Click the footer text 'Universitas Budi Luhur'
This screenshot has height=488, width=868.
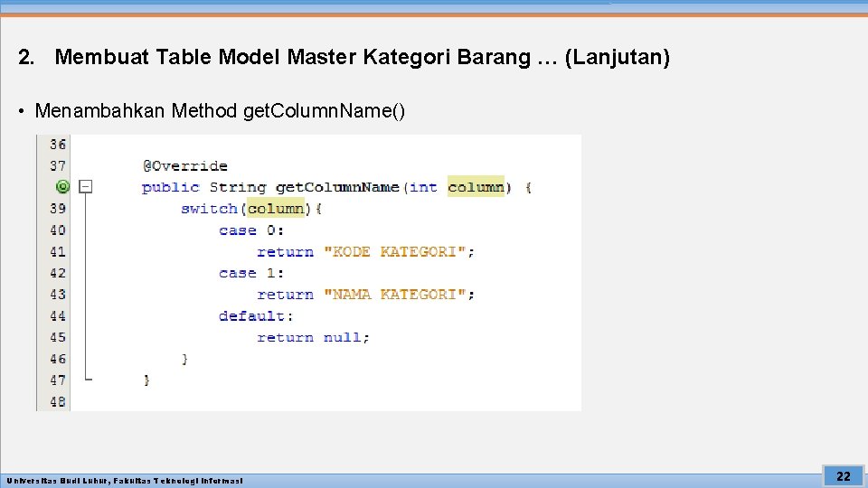pyautogui.click(x=58, y=481)
